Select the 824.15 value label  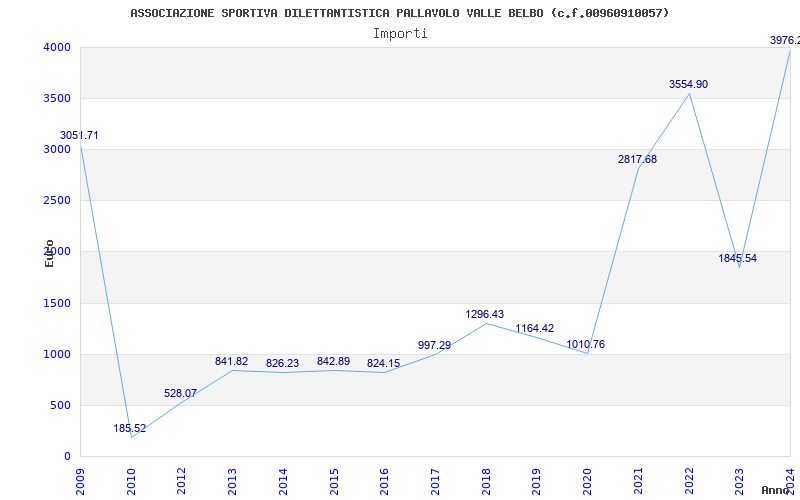coord(383,363)
